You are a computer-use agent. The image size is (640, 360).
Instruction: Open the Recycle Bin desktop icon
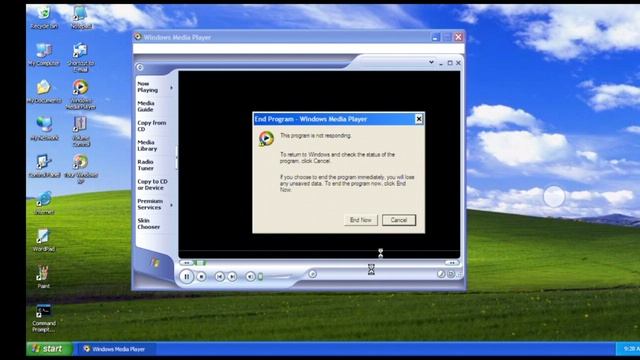[x=44, y=18]
